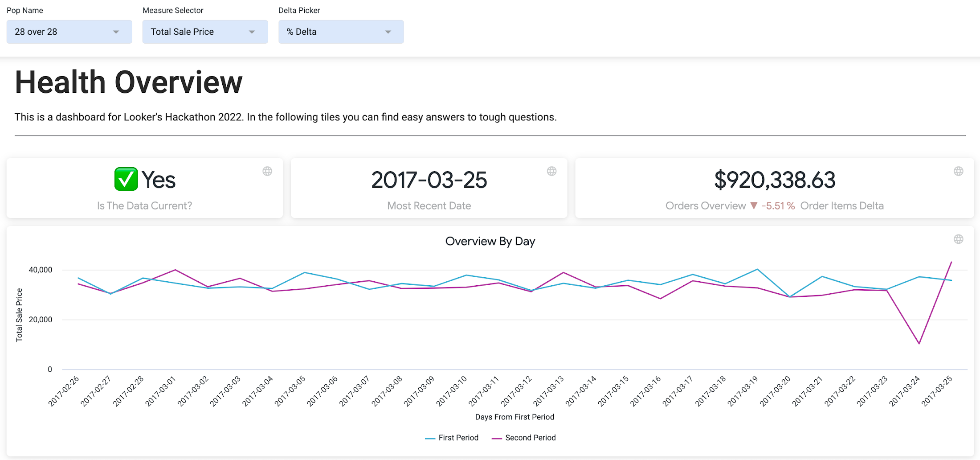The width and height of the screenshot is (980, 460).
Task: Click the Second Period purple legend swatch
Action: [x=497, y=438]
